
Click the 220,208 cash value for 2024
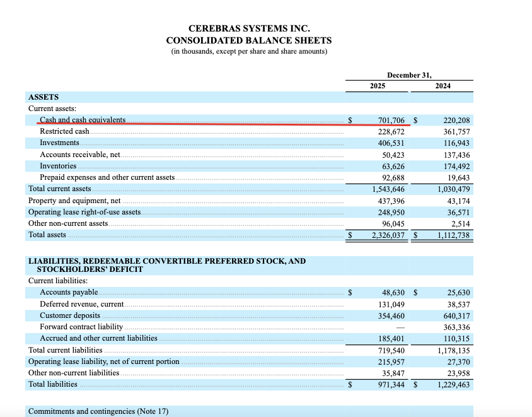click(456, 120)
